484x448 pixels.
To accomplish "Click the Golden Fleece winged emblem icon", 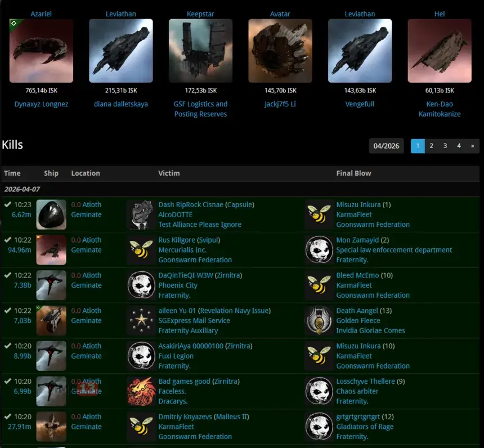I will [319, 320].
